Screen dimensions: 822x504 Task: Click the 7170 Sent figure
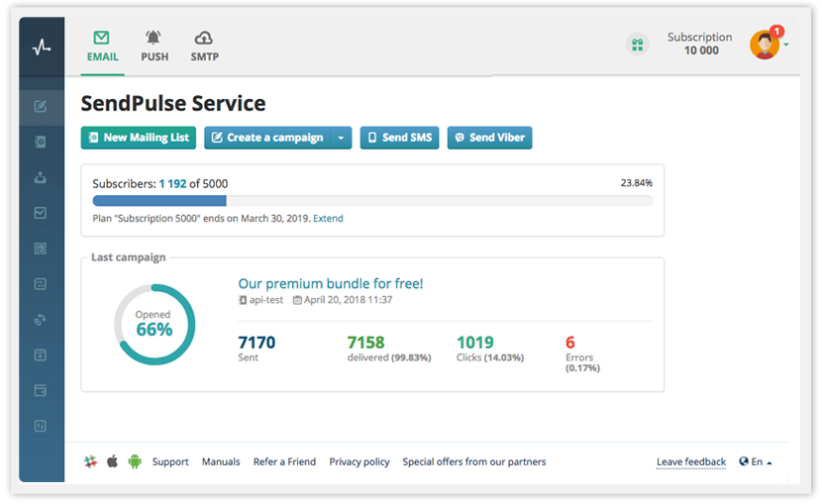[x=257, y=343]
